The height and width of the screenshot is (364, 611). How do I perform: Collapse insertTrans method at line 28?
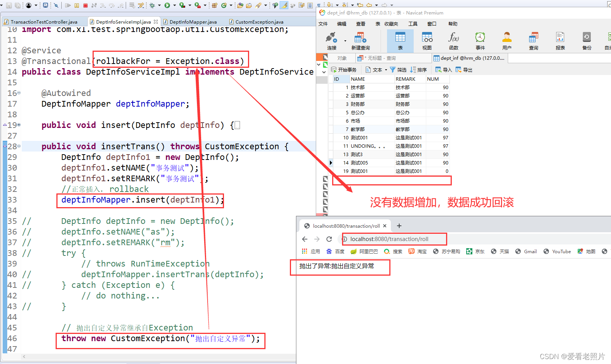click(19, 146)
